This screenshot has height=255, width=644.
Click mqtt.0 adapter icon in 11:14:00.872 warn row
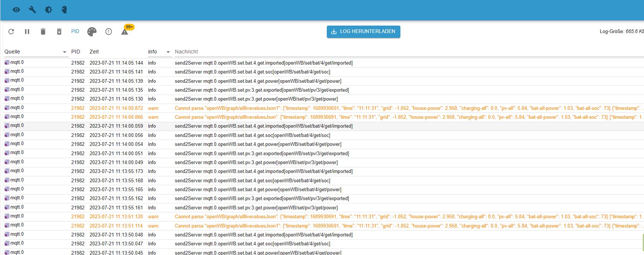(x=7, y=108)
